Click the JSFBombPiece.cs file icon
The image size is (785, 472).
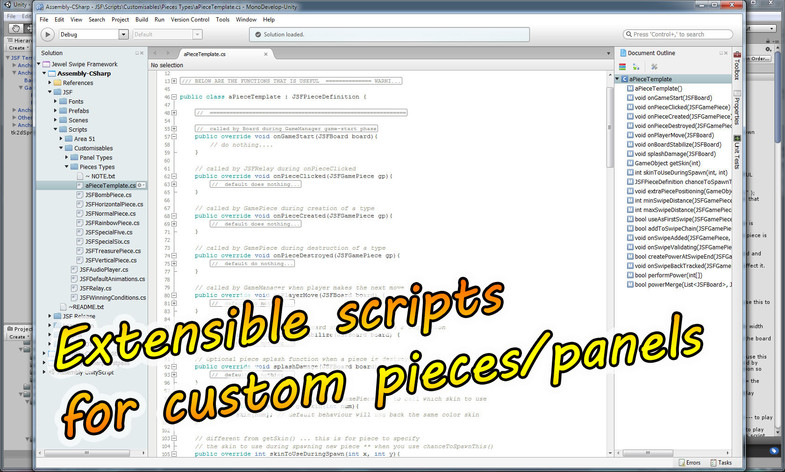(80, 195)
